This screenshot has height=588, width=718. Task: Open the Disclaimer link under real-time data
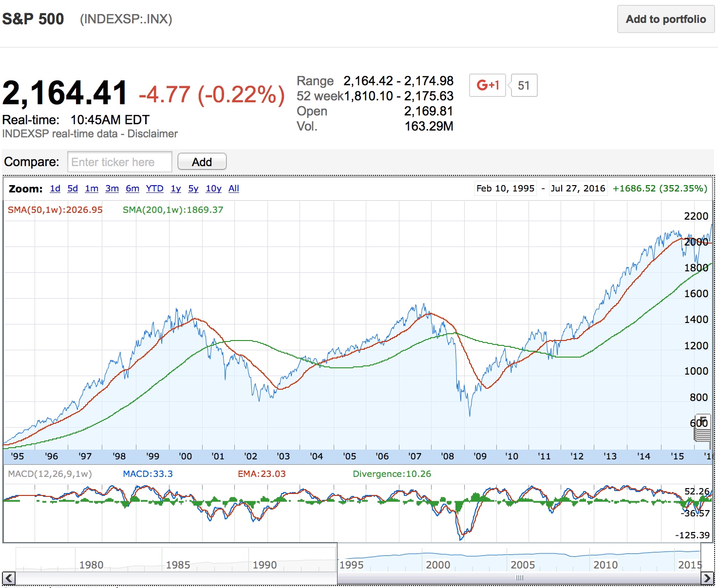pos(152,133)
